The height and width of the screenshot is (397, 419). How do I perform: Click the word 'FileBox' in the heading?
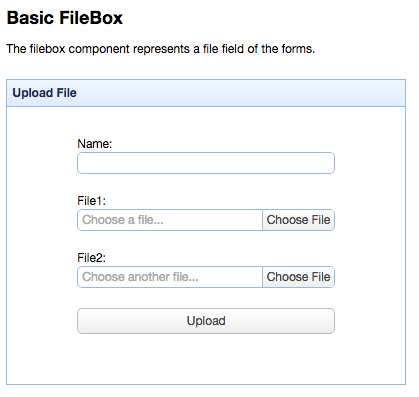(91, 18)
